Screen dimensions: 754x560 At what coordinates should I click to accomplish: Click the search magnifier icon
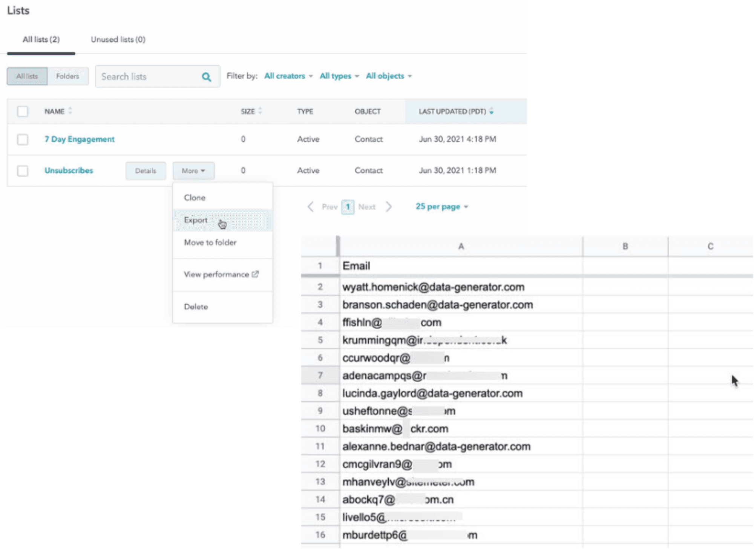206,77
